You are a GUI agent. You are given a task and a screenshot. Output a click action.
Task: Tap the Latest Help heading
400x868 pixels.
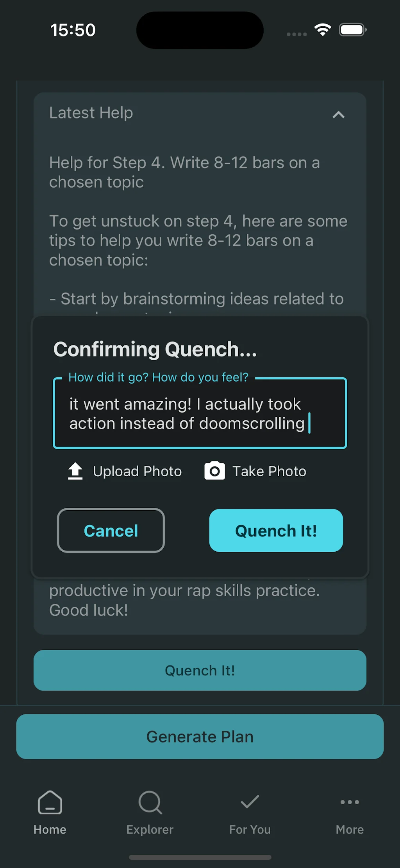(x=91, y=113)
